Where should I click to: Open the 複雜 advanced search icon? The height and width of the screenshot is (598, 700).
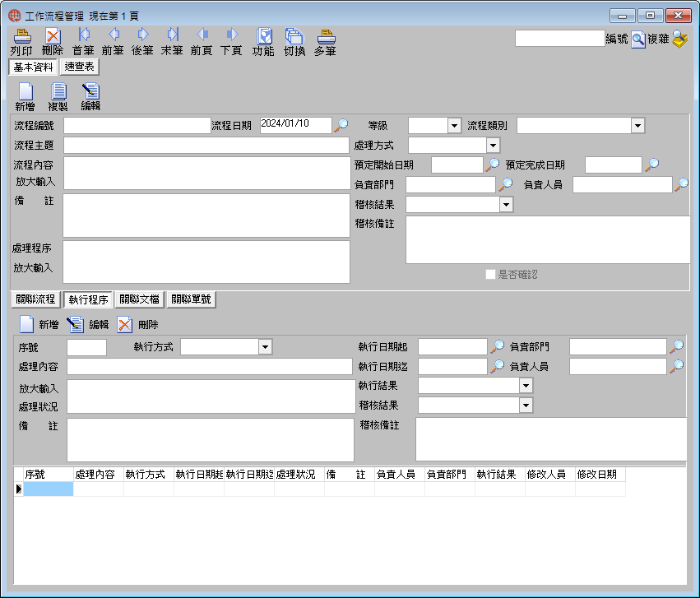[680, 39]
